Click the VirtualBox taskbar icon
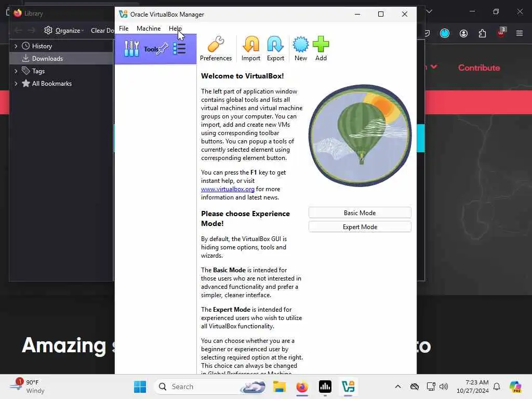 click(348, 387)
